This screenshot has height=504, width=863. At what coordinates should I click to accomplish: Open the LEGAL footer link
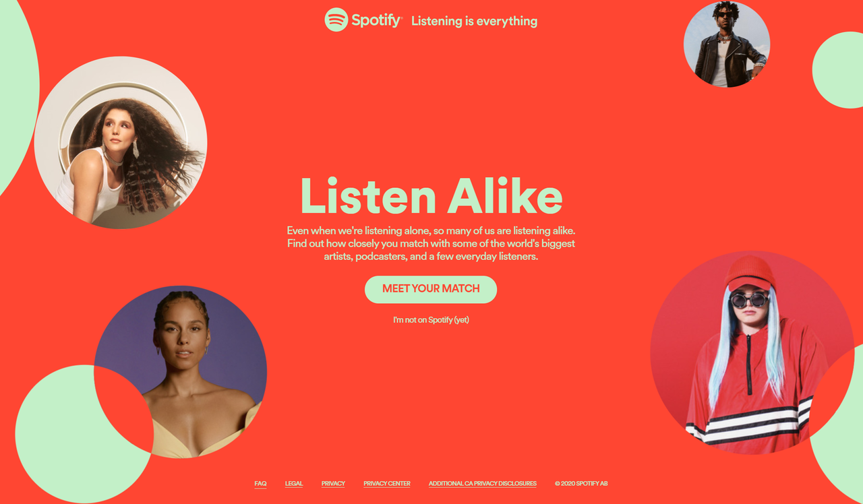coord(294,484)
